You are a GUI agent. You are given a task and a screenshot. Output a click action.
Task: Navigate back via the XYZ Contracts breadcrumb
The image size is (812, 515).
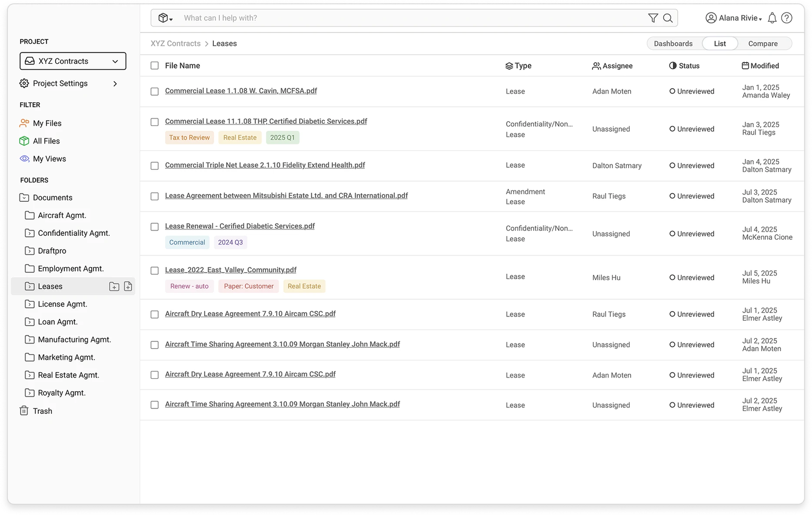[x=175, y=43]
